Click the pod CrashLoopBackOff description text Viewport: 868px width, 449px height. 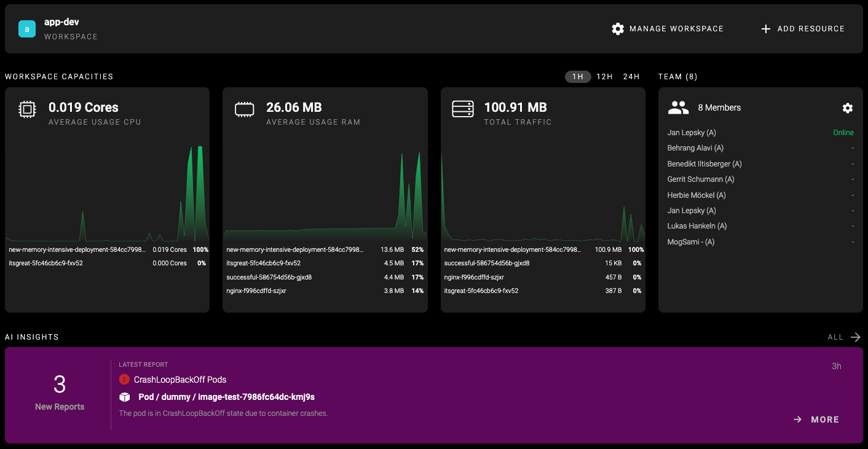223,413
